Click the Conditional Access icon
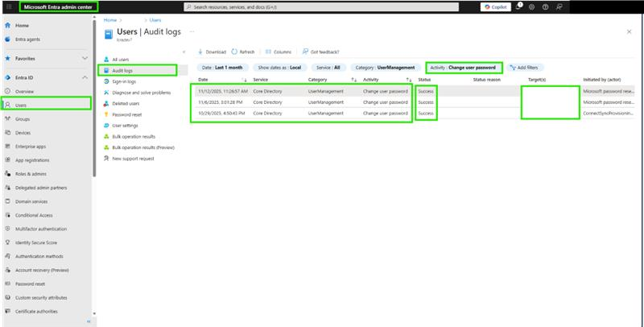This screenshot has height=327, width=644. coord(7,215)
